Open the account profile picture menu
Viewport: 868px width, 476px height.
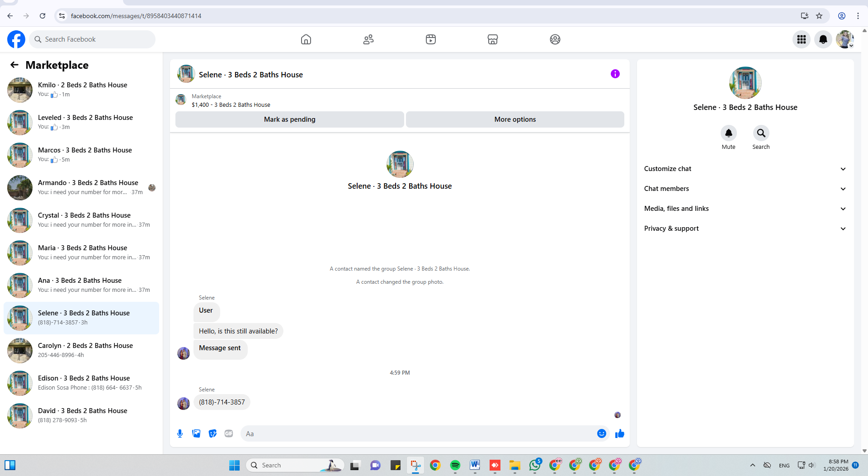point(845,39)
